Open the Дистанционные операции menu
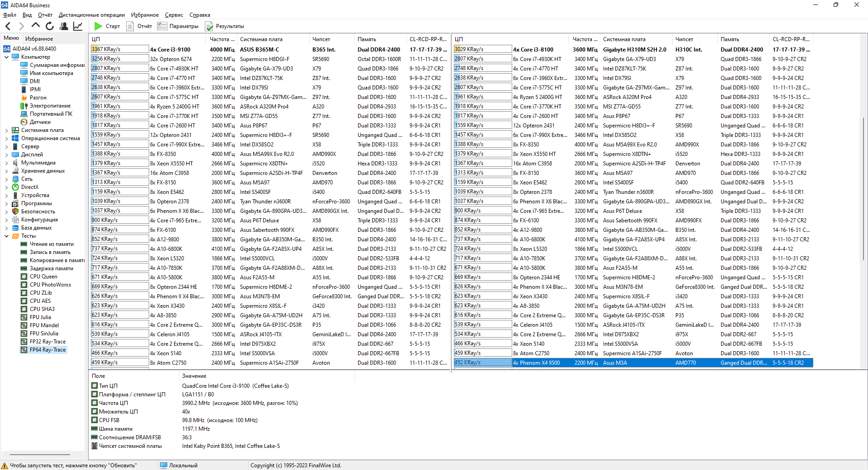The width and height of the screenshot is (868, 470). (92, 15)
